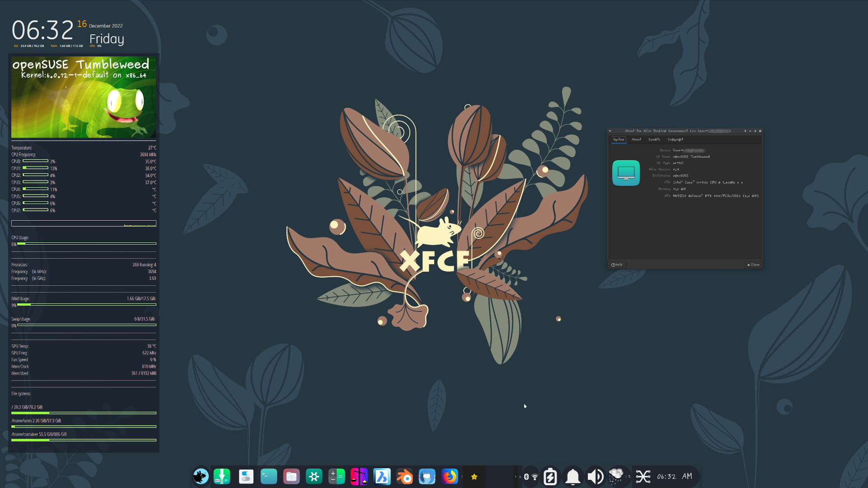The width and height of the screenshot is (868, 488).
Task: Switch to the Credits tab
Action: 654,139
